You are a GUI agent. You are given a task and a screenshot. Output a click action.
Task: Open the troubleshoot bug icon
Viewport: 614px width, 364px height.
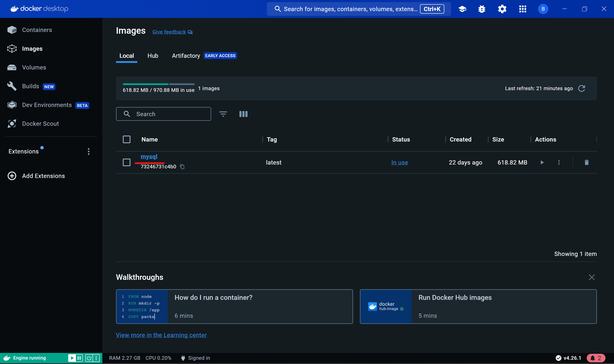482,9
